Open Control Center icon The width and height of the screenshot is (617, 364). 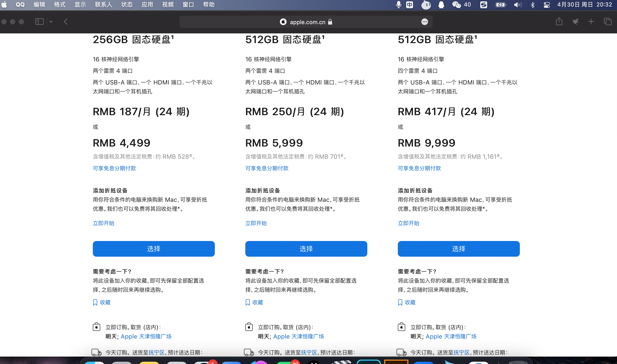pyautogui.click(x=547, y=5)
